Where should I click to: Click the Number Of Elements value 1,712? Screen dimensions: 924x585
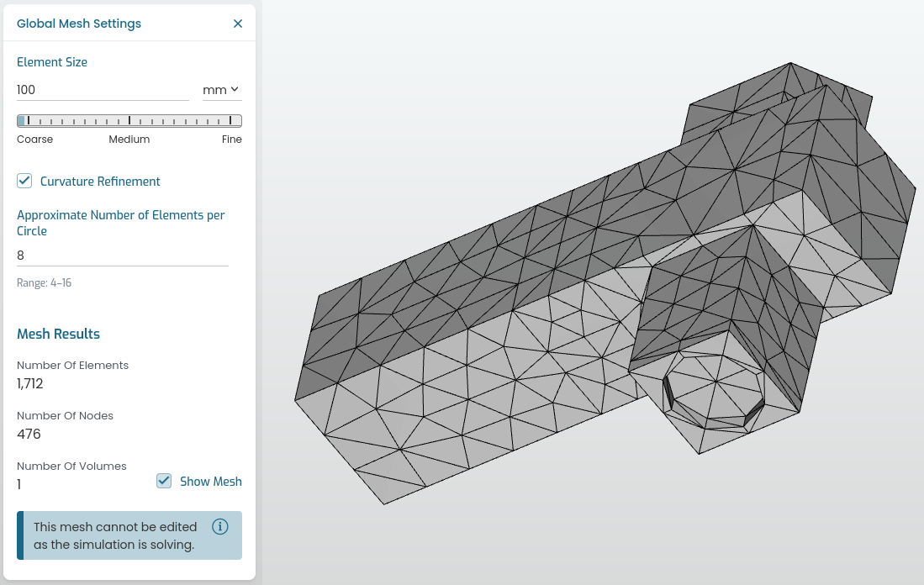30,384
